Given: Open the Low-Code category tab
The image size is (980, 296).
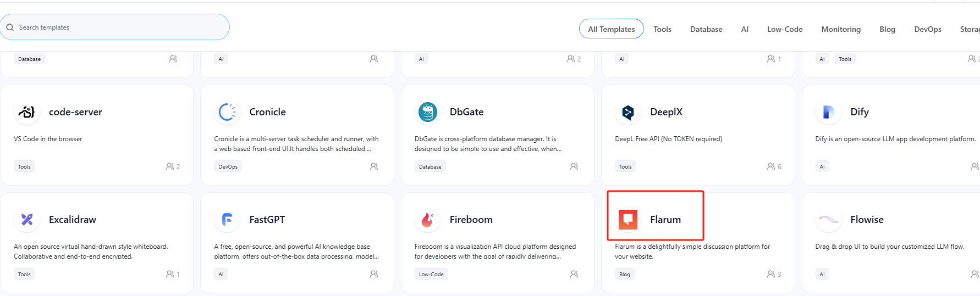Looking at the screenshot, I should pos(785,29).
